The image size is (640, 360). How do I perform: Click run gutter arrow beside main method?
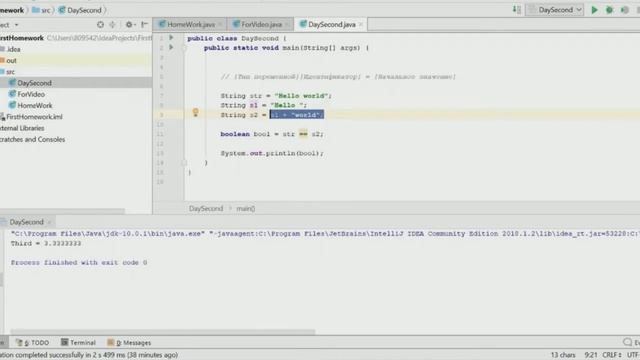[x=171, y=47]
